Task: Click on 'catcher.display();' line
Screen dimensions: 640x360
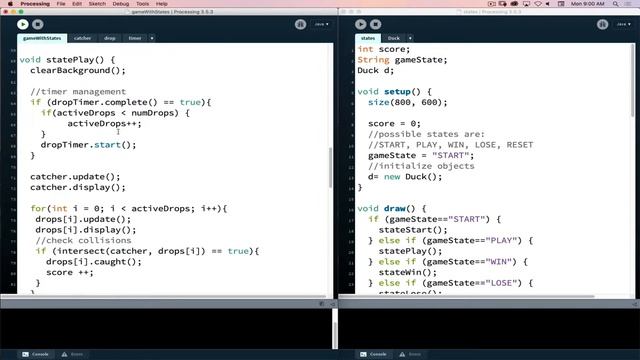Action: (x=78, y=187)
